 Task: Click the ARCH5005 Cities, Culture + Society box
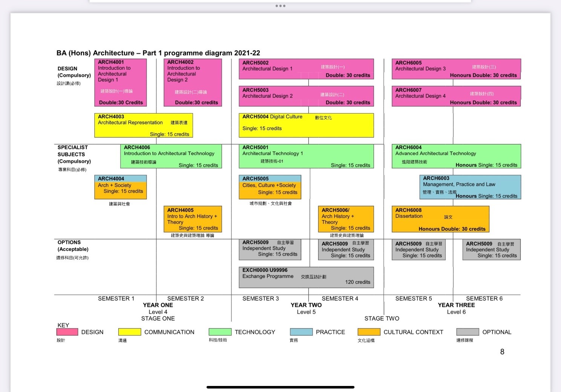tap(270, 187)
